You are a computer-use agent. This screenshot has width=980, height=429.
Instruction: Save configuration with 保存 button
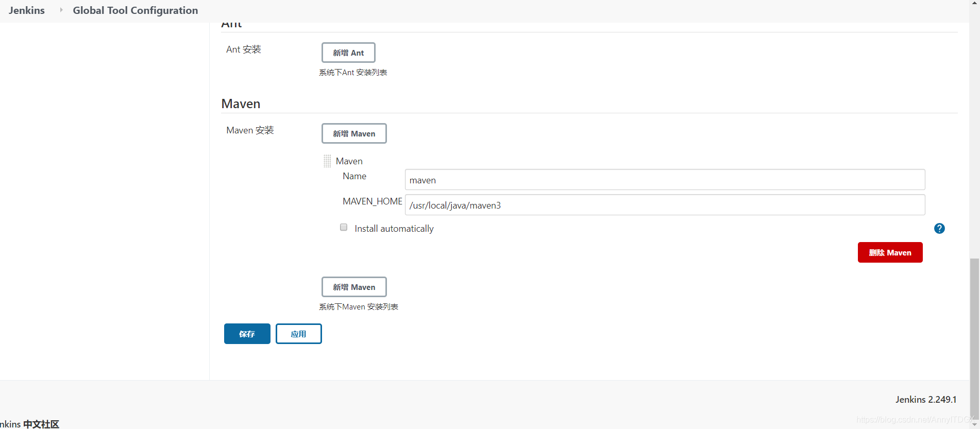point(247,334)
